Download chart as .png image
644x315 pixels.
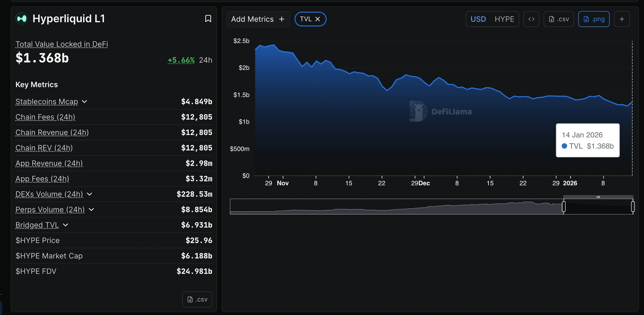click(x=594, y=19)
